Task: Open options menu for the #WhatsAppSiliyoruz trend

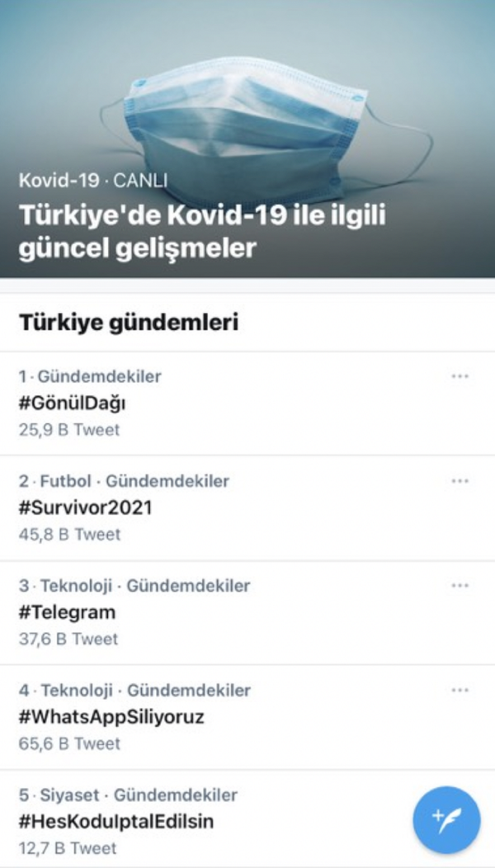Action: coord(461,690)
